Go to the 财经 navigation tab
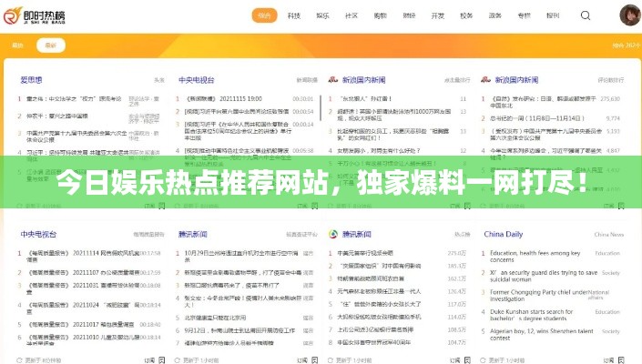Viewport: 642px width, 364px height. click(410, 15)
